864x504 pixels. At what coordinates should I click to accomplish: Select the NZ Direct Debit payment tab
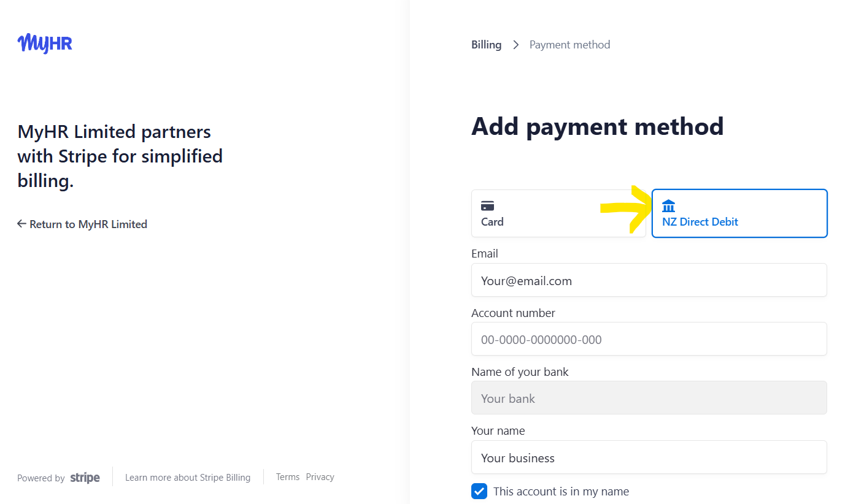pyautogui.click(x=739, y=213)
